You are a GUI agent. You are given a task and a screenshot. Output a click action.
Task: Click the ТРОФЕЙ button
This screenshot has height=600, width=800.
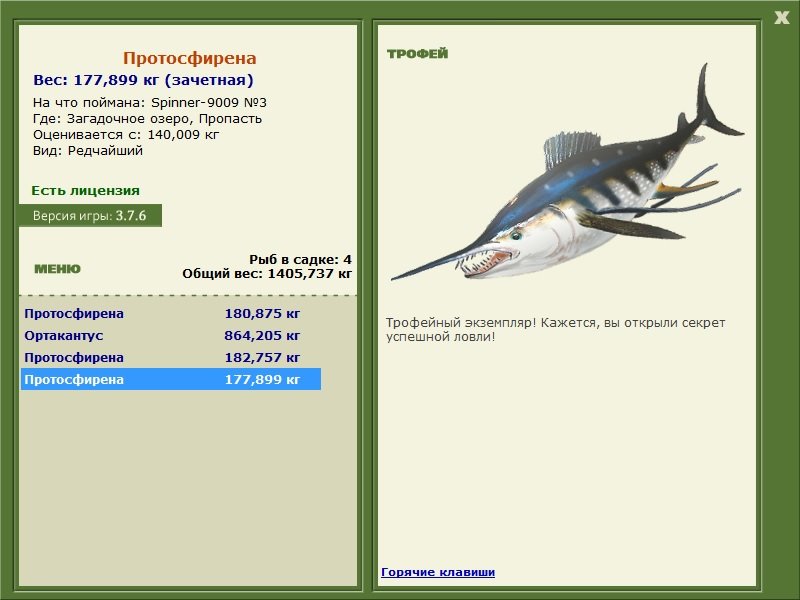[x=417, y=54]
